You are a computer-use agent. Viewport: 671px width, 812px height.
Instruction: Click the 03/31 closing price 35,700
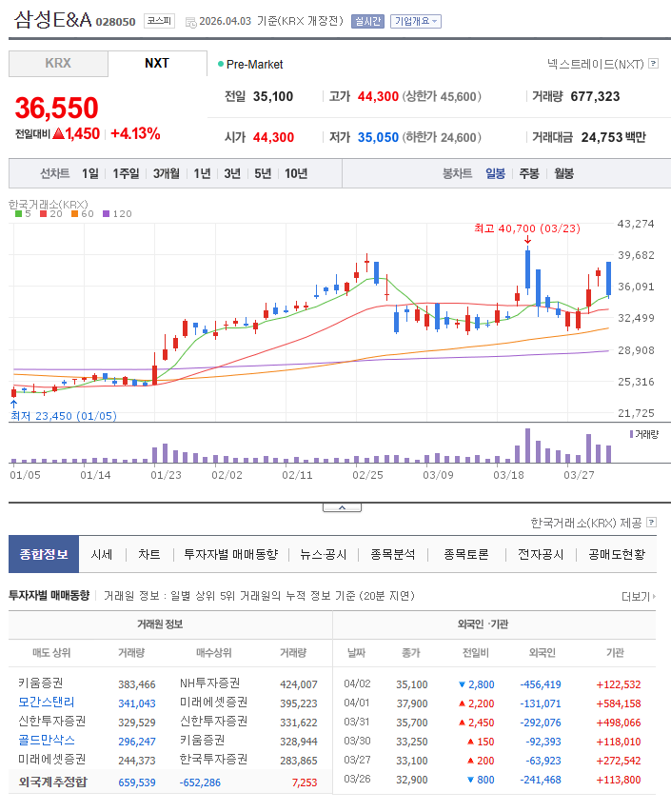(x=412, y=723)
